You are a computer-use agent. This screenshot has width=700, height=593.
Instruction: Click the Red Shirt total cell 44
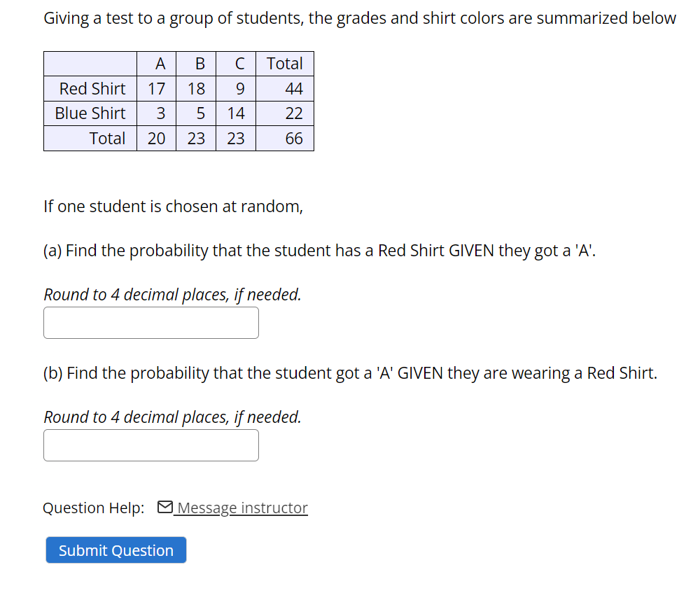point(285,89)
